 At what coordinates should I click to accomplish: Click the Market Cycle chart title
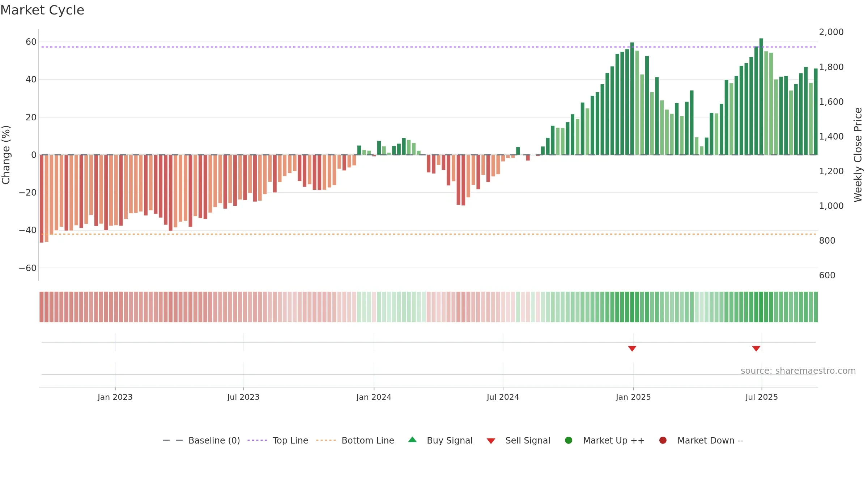click(42, 10)
